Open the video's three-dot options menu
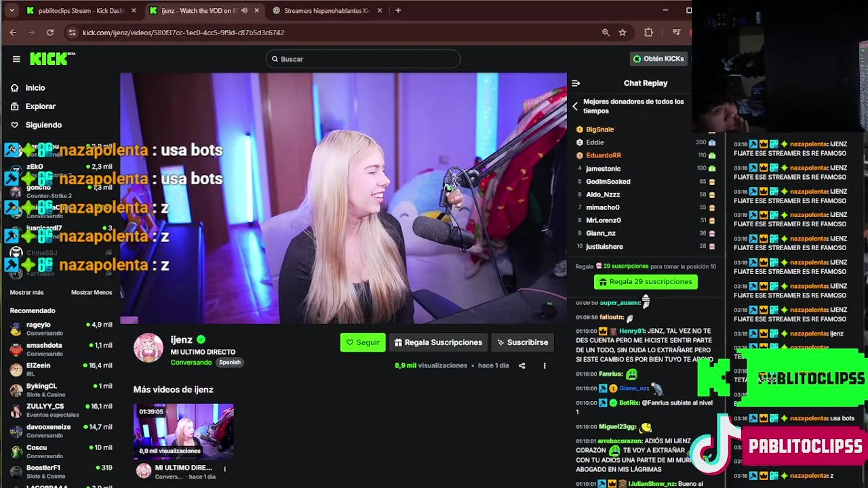 544,366
